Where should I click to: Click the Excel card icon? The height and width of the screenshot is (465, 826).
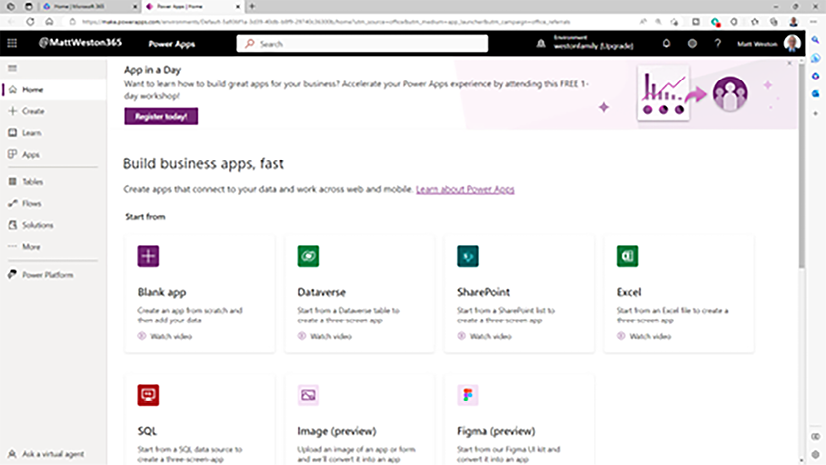(x=627, y=256)
